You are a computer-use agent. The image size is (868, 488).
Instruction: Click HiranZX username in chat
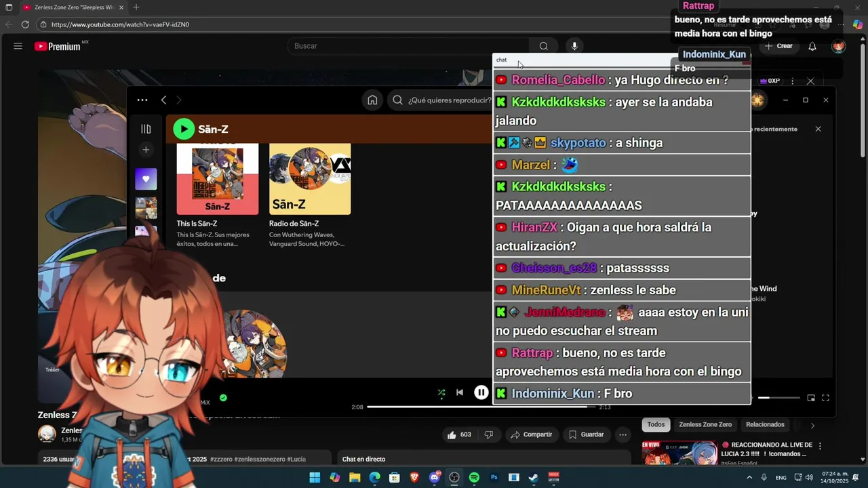[x=534, y=228]
